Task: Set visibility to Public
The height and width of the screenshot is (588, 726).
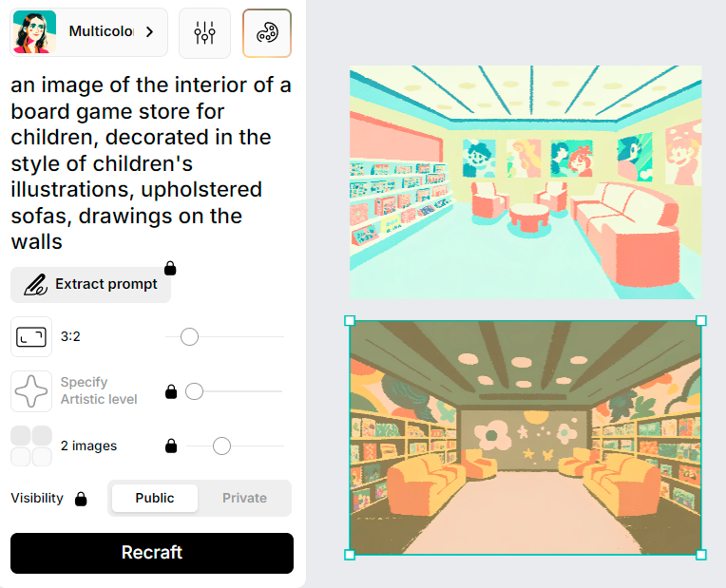Action: (155, 498)
